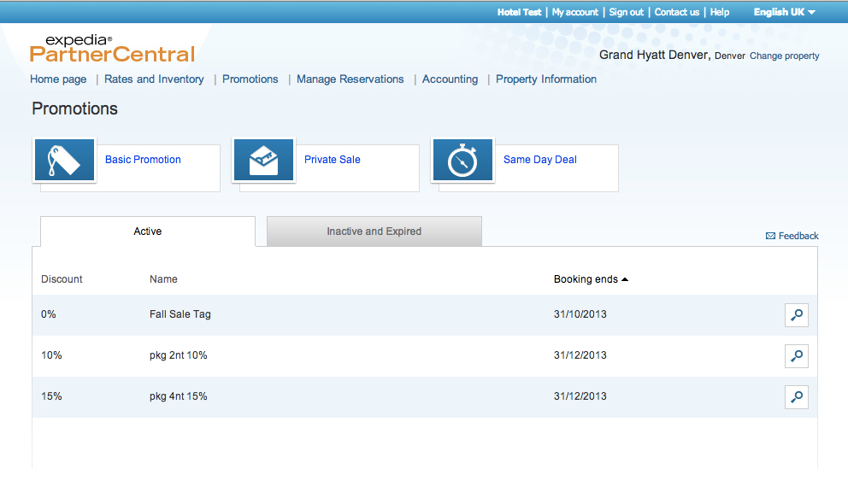Sign out of the account
Viewport: 848px width, 504px height.
point(626,12)
